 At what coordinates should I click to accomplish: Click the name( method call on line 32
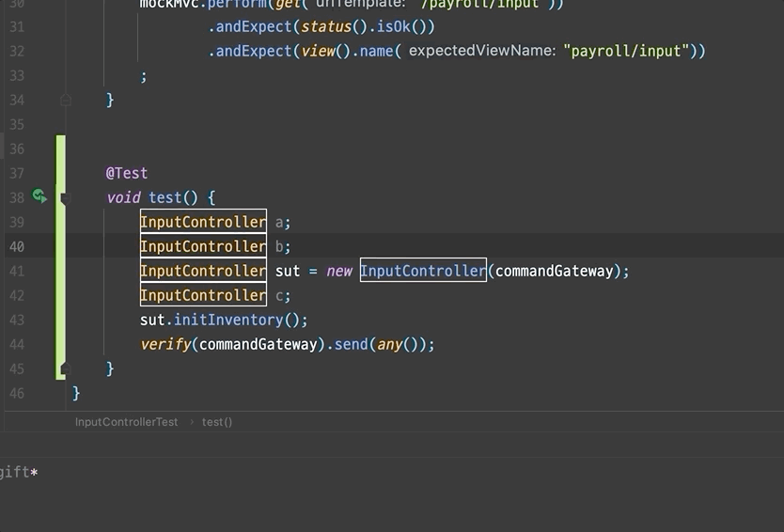[x=376, y=51]
